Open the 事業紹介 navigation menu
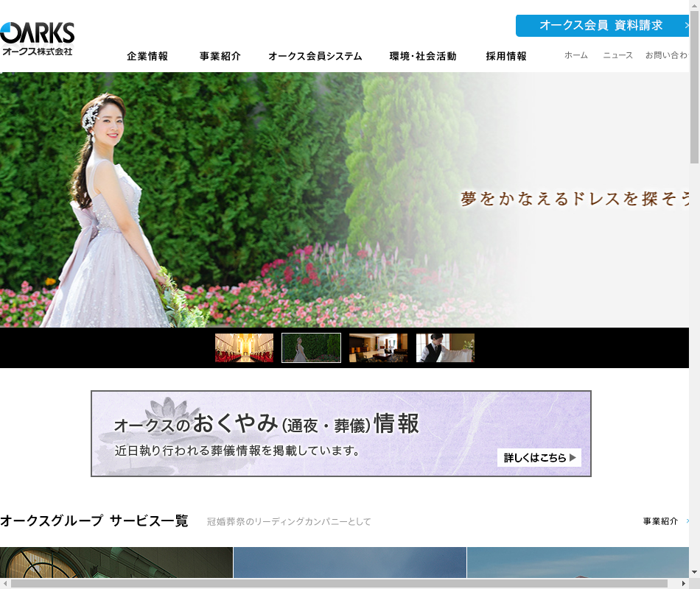Image resolution: width=700 pixels, height=589 pixels. (220, 56)
